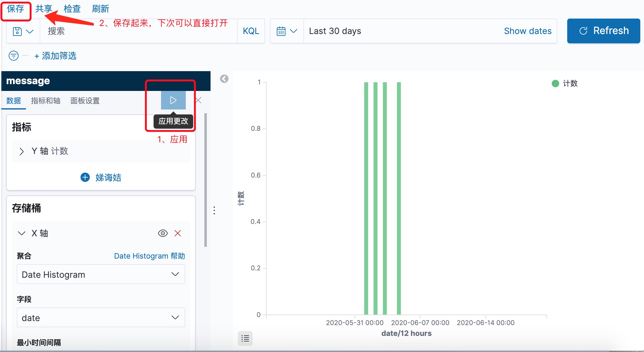Viewport: 644px width, 352px height.
Task: Click the apply changes play icon
Action: [173, 100]
